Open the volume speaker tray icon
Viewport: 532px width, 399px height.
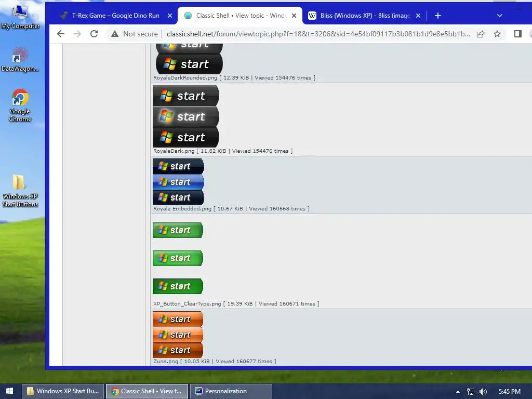tap(483, 392)
